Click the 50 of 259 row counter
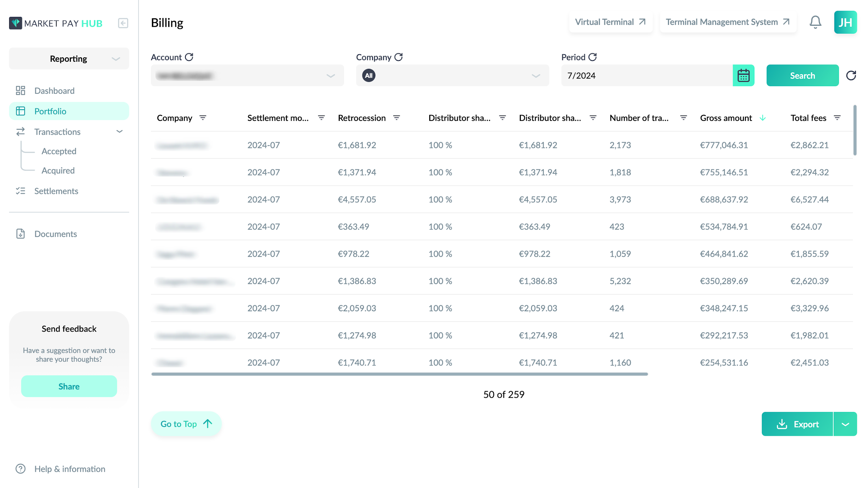Viewport: 868px width, 488px height. [504, 394]
